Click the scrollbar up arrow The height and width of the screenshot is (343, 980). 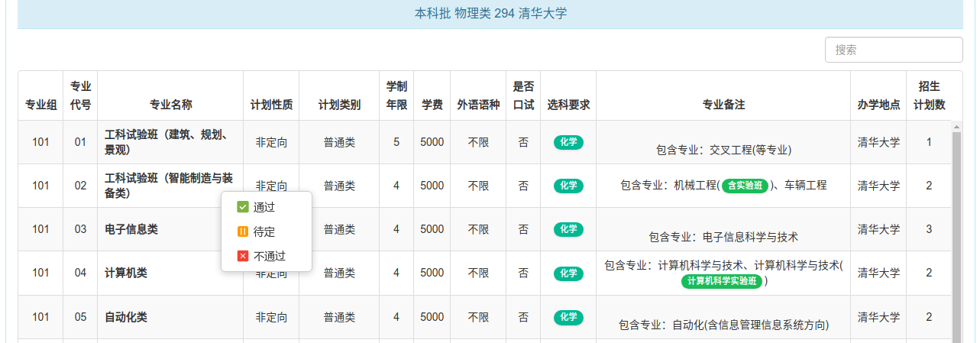[x=956, y=125]
